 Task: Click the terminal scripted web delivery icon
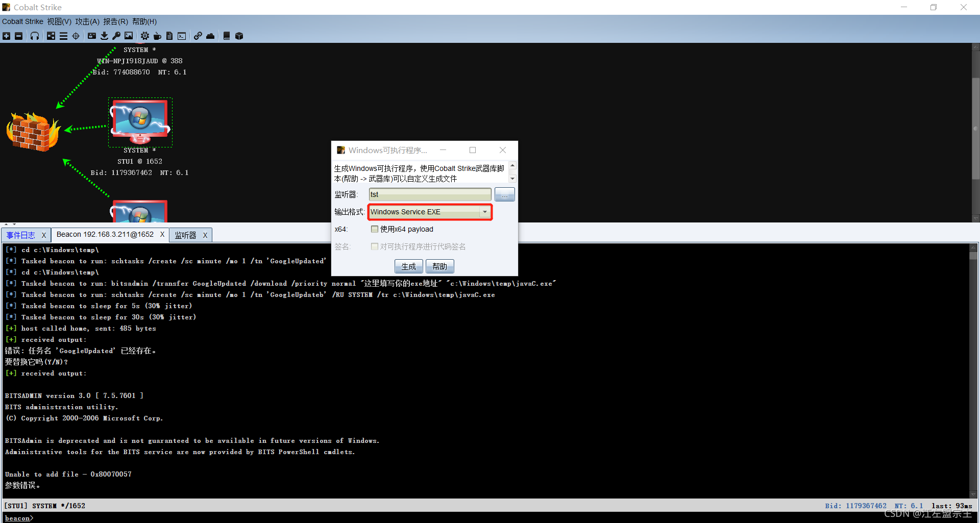(182, 36)
